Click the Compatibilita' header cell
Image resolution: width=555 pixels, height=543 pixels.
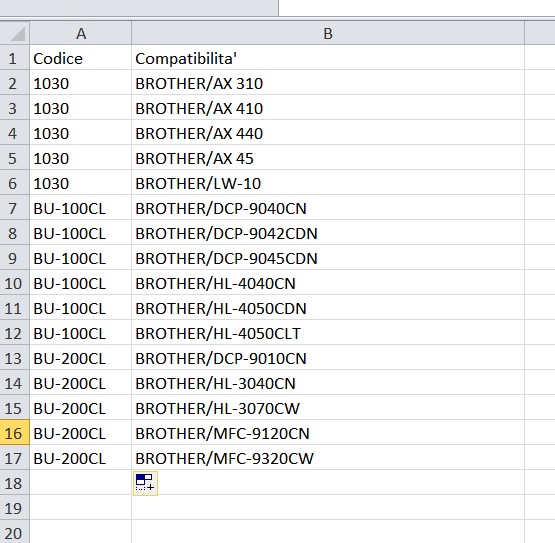coord(328,58)
